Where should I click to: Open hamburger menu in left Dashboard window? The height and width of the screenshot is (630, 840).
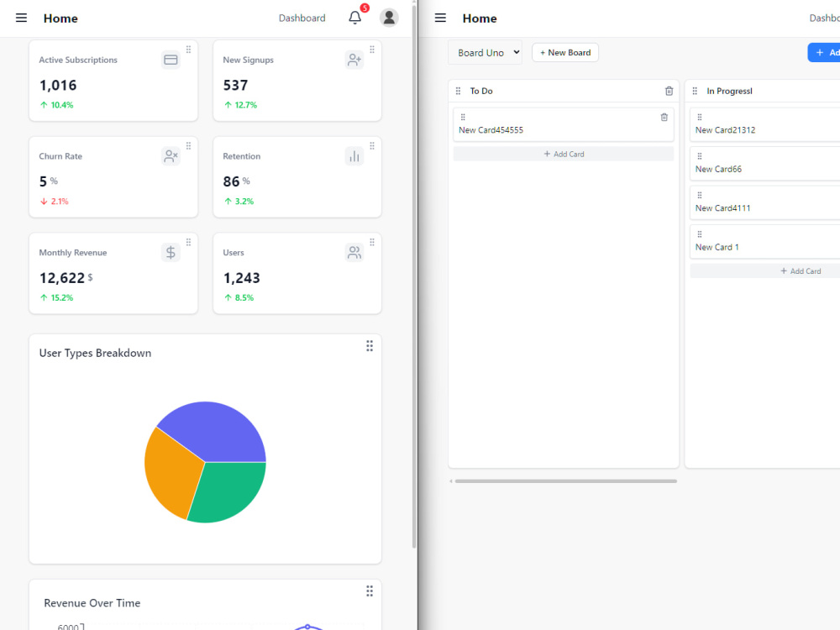click(x=22, y=18)
